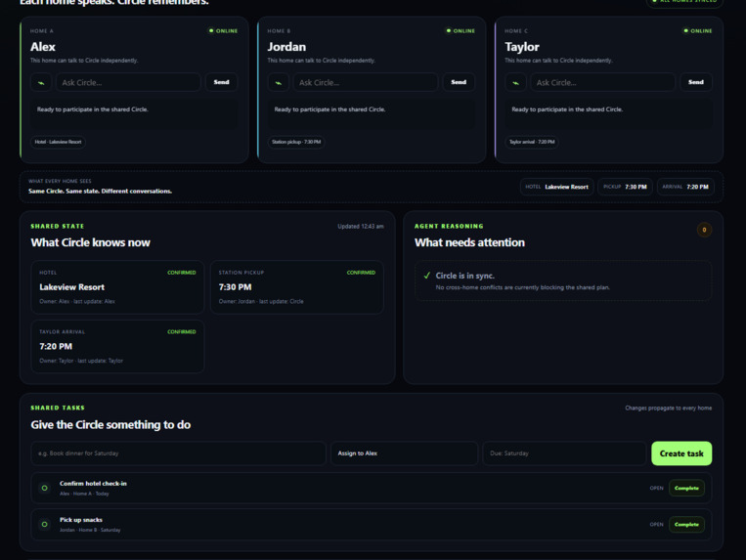This screenshot has height=560, width=746.
Task: Click the Jordan home name heading
Action: tap(286, 47)
